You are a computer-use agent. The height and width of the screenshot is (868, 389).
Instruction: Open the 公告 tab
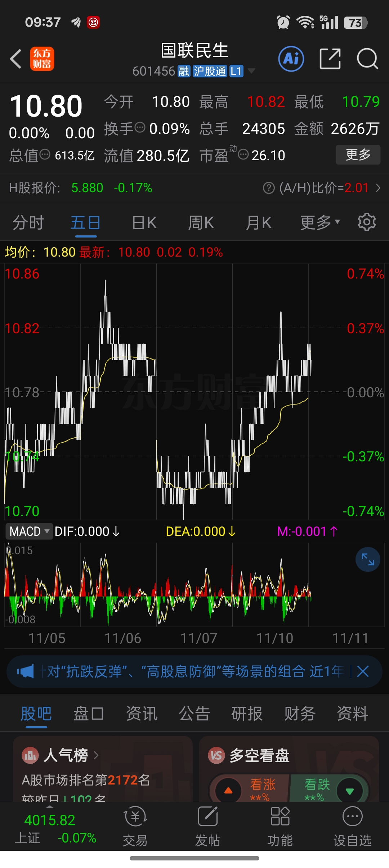tap(194, 713)
